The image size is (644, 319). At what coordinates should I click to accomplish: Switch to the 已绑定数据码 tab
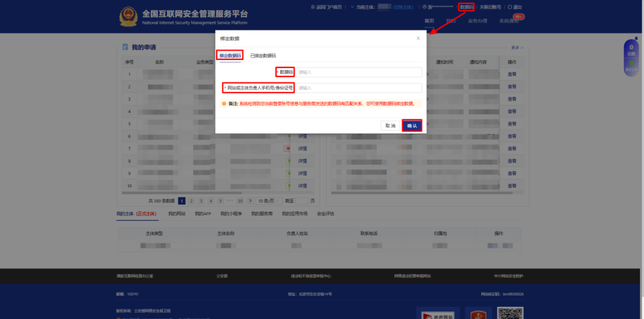(263, 55)
